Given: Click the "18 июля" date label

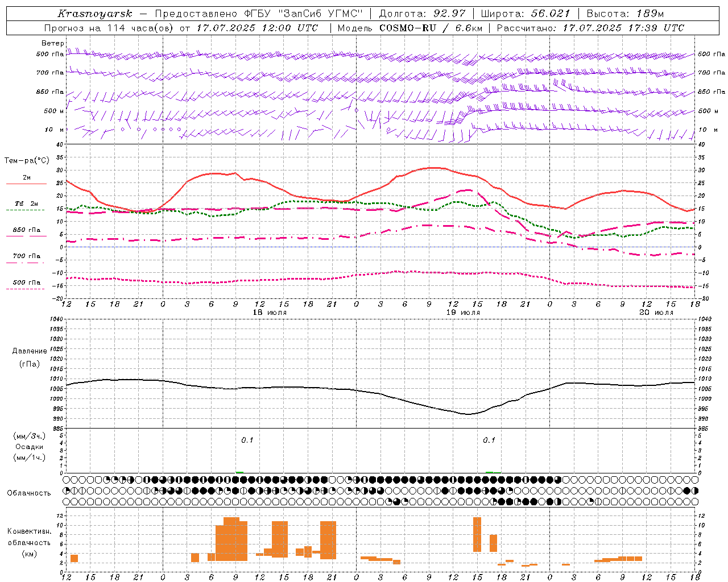Looking at the screenshot, I should [x=270, y=313].
